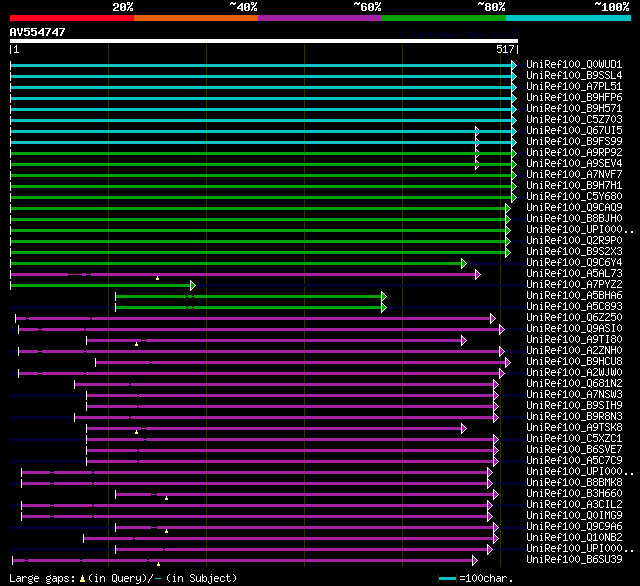Select the UniRef100_C5XZC1 label
640x586 pixels.
coord(574,439)
